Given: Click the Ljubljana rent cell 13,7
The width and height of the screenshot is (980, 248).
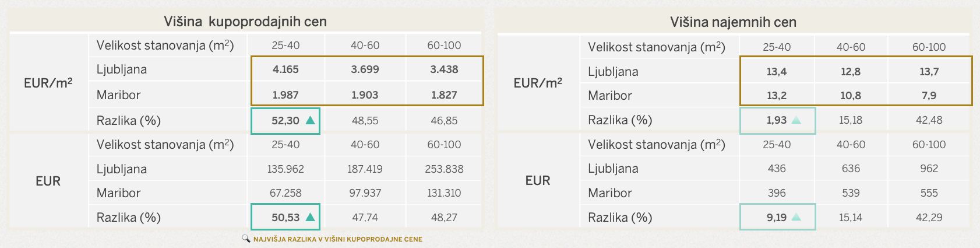Looking at the screenshot, I should 929,72.
